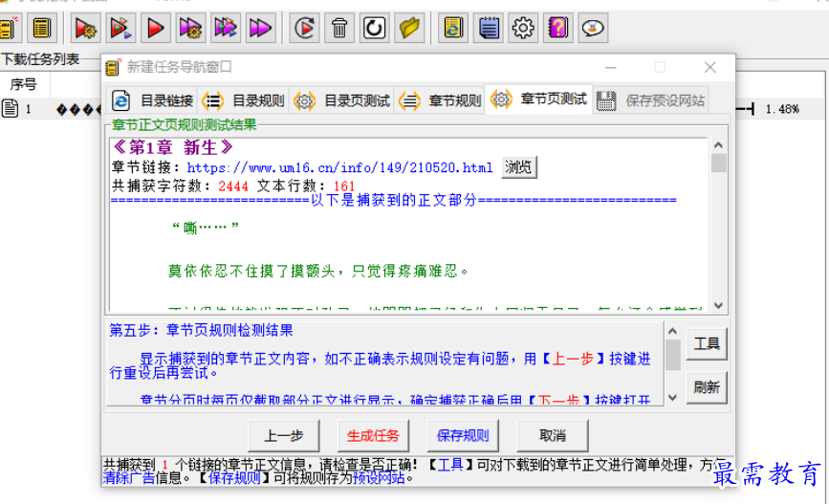The width and height of the screenshot is (829, 504).
Task: Open the 章节规则 tab
Action: pyautogui.click(x=440, y=100)
